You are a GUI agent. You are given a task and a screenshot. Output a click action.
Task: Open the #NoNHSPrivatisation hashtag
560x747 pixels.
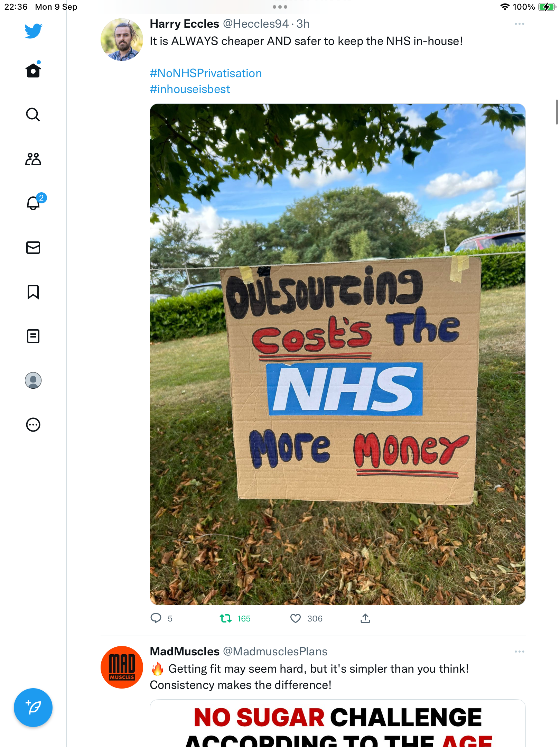tap(206, 73)
